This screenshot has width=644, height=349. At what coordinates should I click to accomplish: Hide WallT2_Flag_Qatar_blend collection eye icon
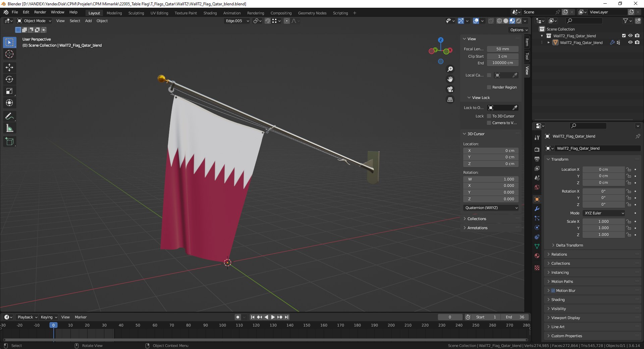point(630,36)
